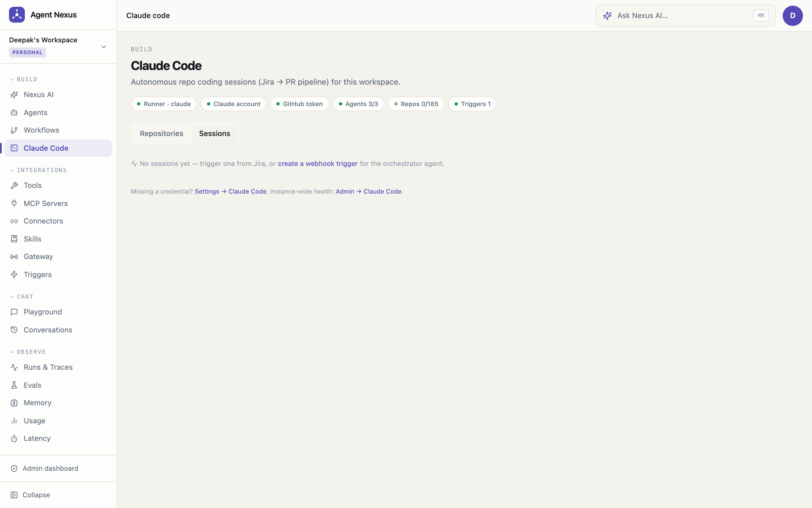Click the Agents 3/3 status chip
Viewport: 812px width, 508px height.
(x=358, y=104)
